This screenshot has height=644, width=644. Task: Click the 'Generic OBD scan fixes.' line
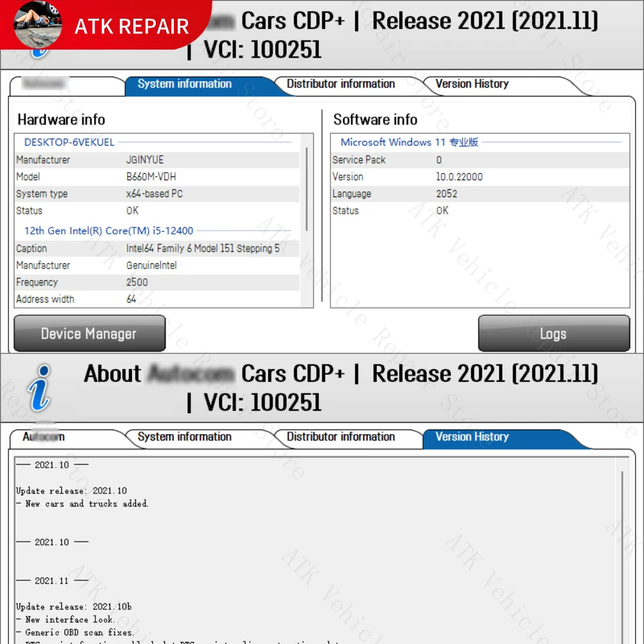[x=75, y=632]
